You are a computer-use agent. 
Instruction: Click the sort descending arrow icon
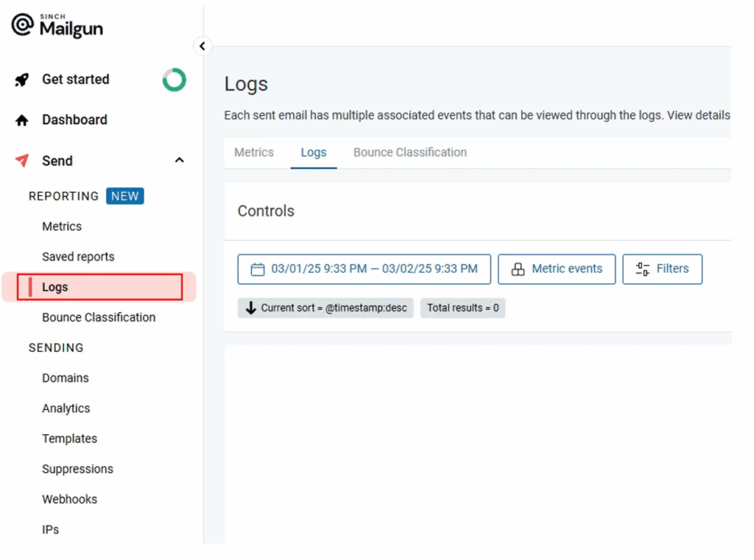tap(250, 308)
